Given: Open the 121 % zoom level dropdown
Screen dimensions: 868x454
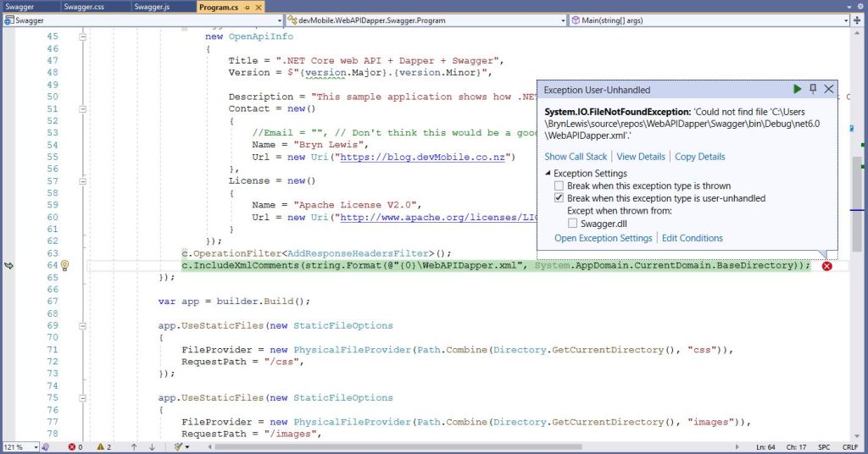Looking at the screenshot, I should pos(36,446).
